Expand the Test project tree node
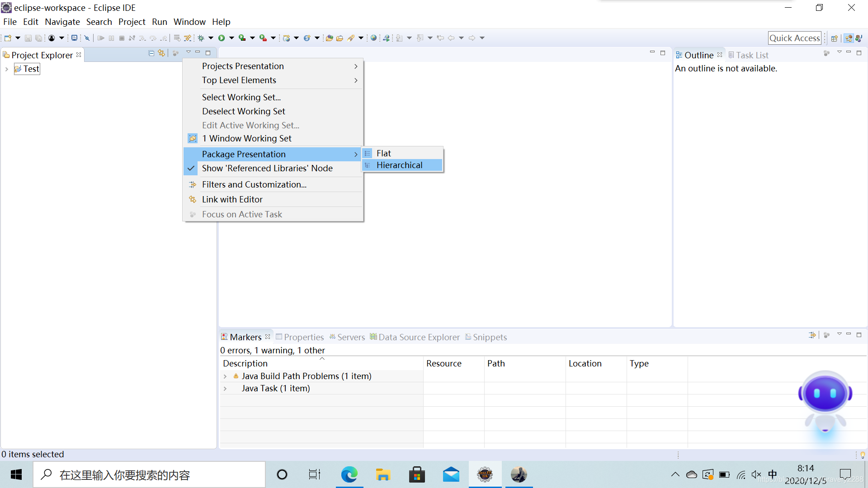Viewport: 868px width, 488px height. point(7,69)
